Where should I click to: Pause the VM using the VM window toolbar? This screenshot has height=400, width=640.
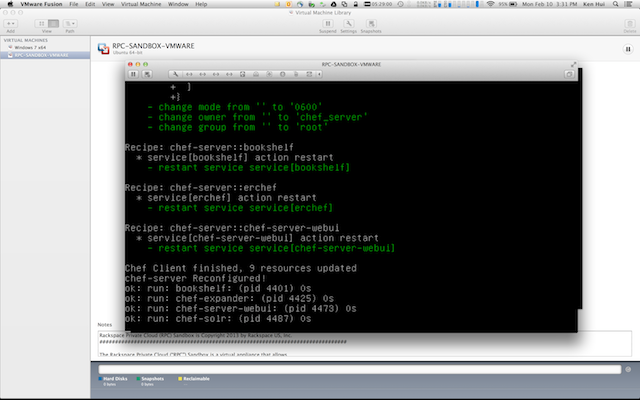[133, 74]
